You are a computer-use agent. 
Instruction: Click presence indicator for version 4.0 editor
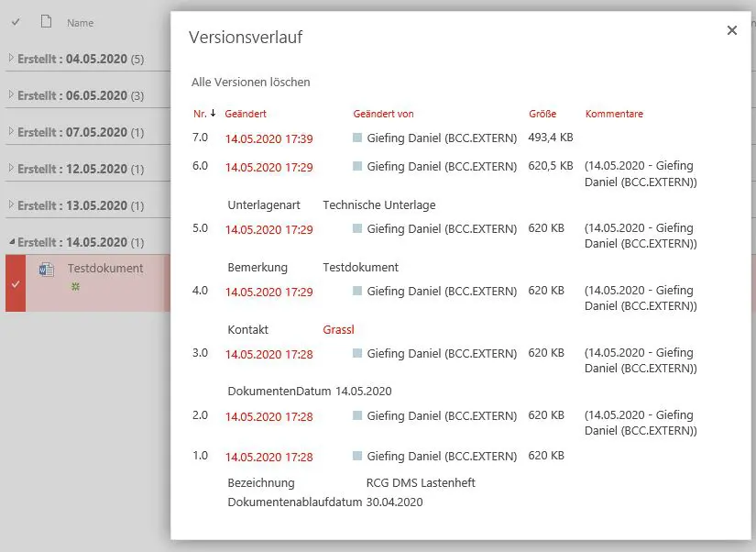point(357,292)
